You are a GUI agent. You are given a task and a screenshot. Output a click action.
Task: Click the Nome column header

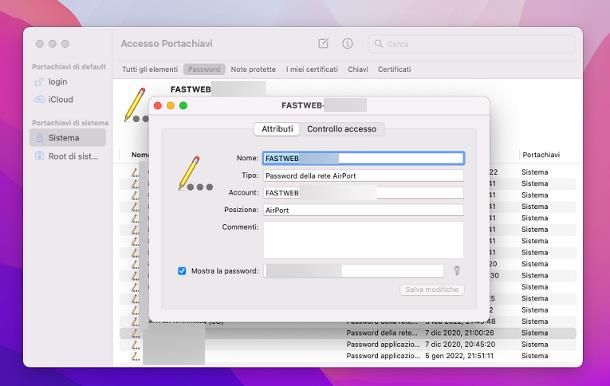(x=140, y=155)
